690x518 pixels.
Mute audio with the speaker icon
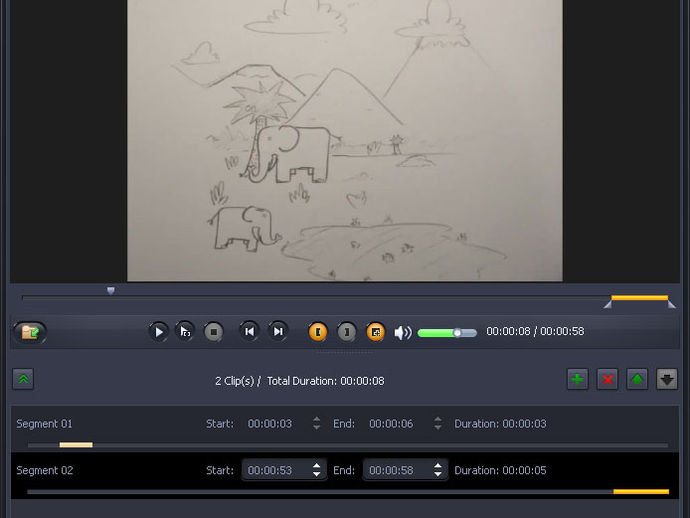click(x=403, y=333)
